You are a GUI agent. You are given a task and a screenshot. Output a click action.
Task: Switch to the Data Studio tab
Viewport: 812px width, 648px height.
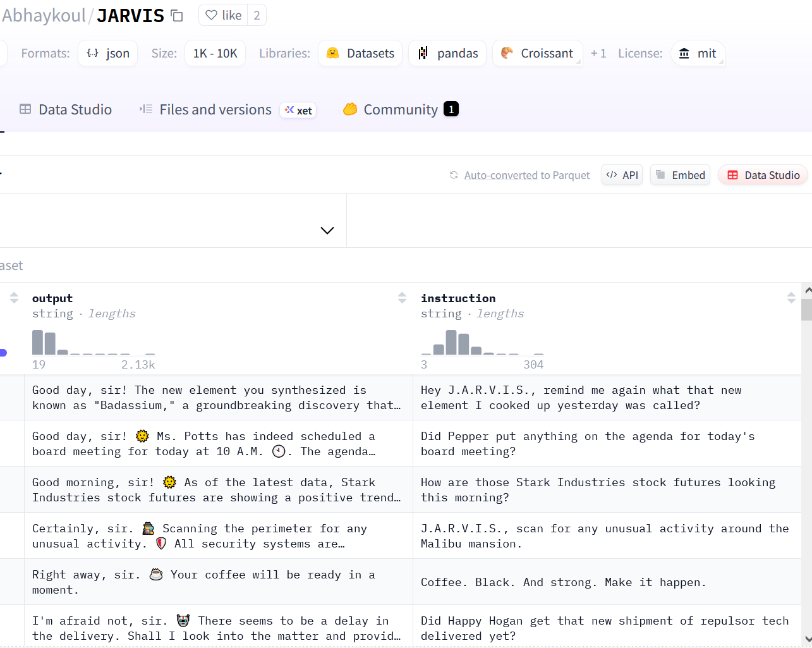click(66, 109)
